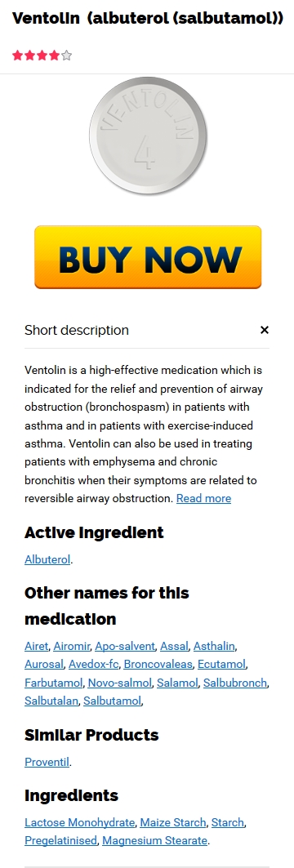Close the Short description panel
The width and height of the screenshot is (294, 868).
[x=264, y=331]
